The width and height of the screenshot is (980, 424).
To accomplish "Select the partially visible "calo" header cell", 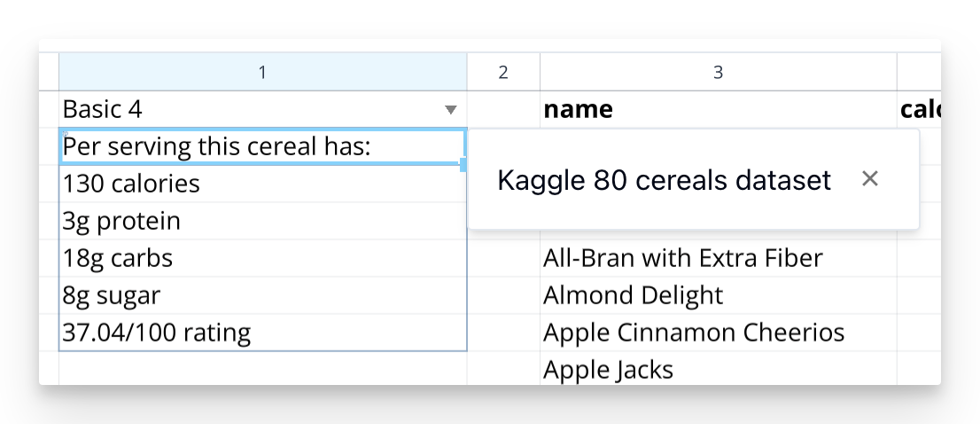I will tap(919, 110).
